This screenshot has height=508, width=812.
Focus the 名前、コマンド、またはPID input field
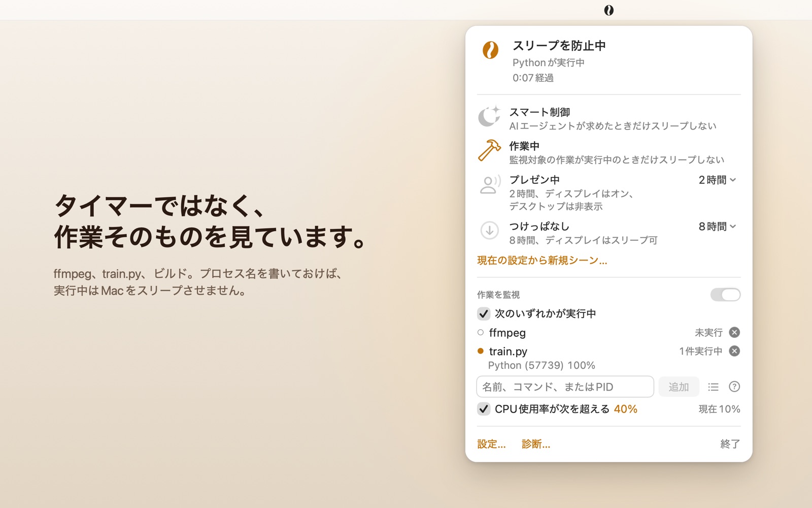click(x=565, y=387)
